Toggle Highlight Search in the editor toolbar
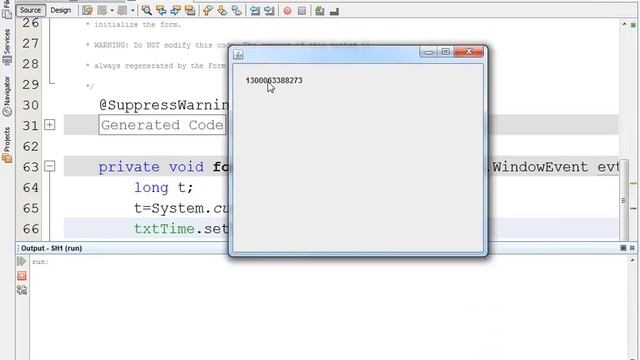The width and height of the screenshot is (640, 360). tap(190, 11)
